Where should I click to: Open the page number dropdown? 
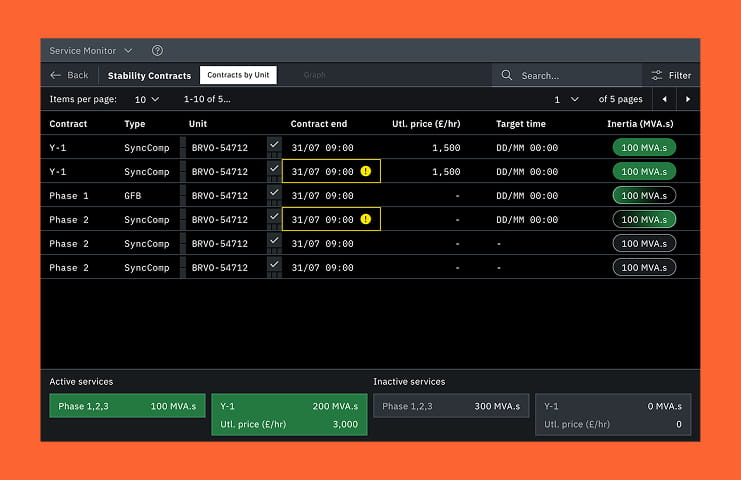[x=566, y=99]
